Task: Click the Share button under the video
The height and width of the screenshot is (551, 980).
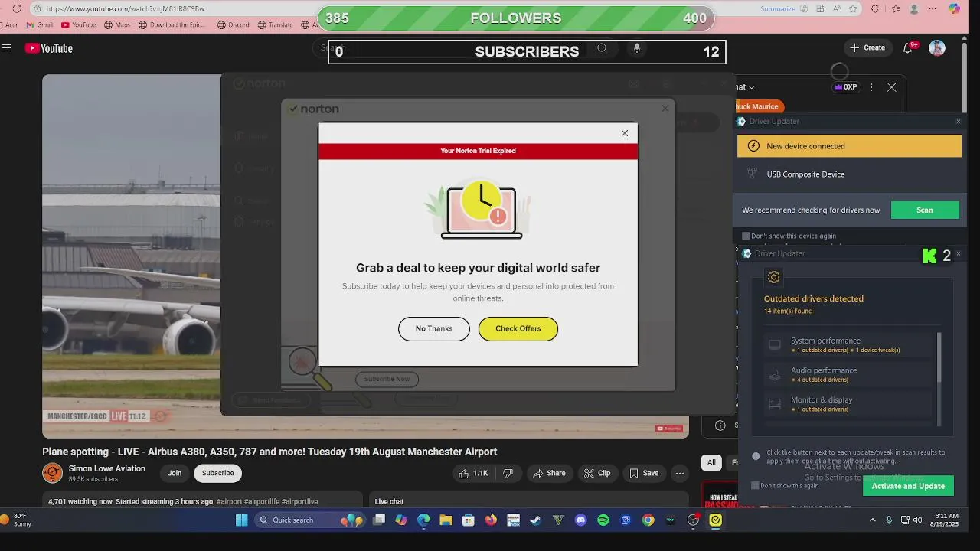Action: click(549, 473)
